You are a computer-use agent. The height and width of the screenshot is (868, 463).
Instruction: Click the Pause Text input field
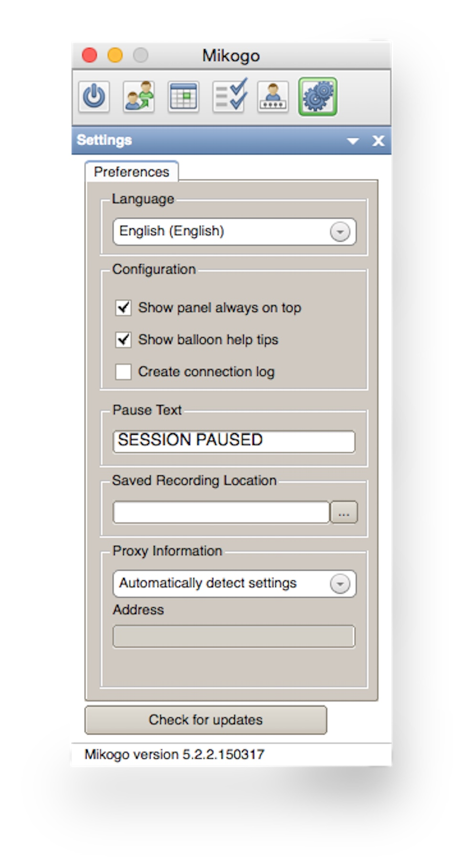pos(234,440)
